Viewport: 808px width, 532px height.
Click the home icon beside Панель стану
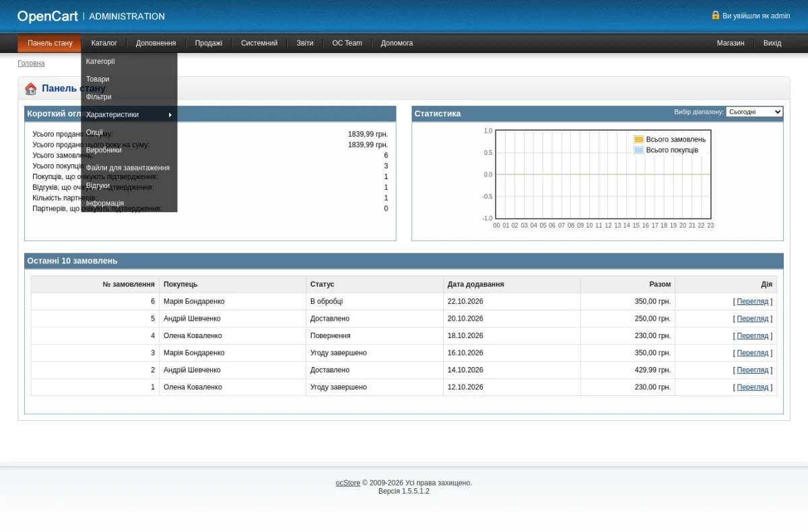[31, 89]
